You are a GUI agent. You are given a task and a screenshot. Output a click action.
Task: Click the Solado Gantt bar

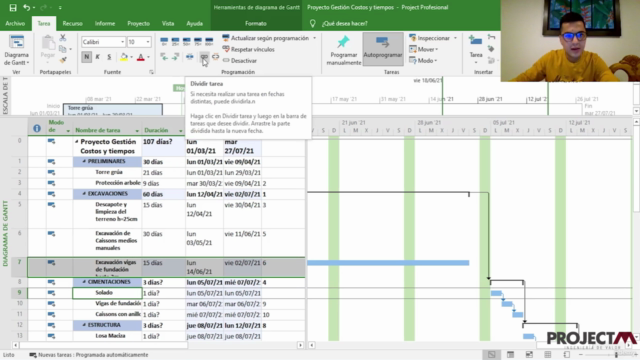[496, 293]
